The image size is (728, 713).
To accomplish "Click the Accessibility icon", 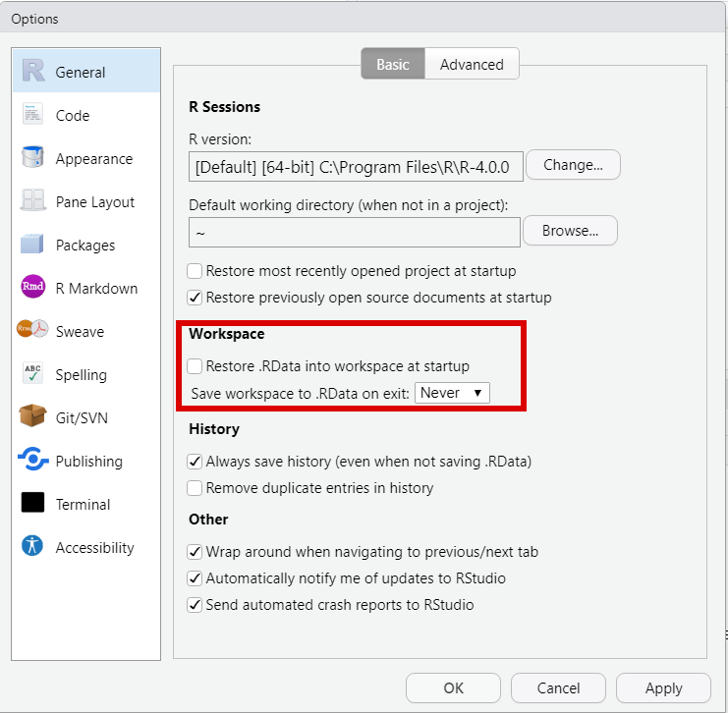I will (x=33, y=547).
